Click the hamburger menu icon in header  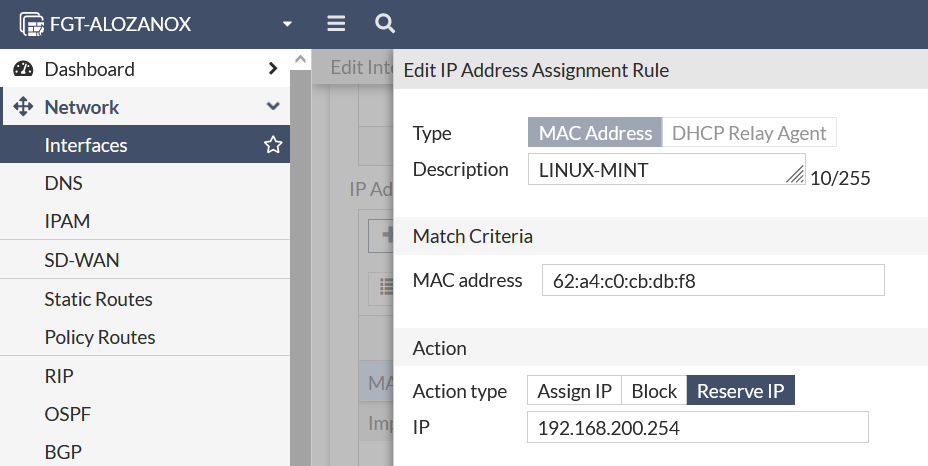click(336, 23)
